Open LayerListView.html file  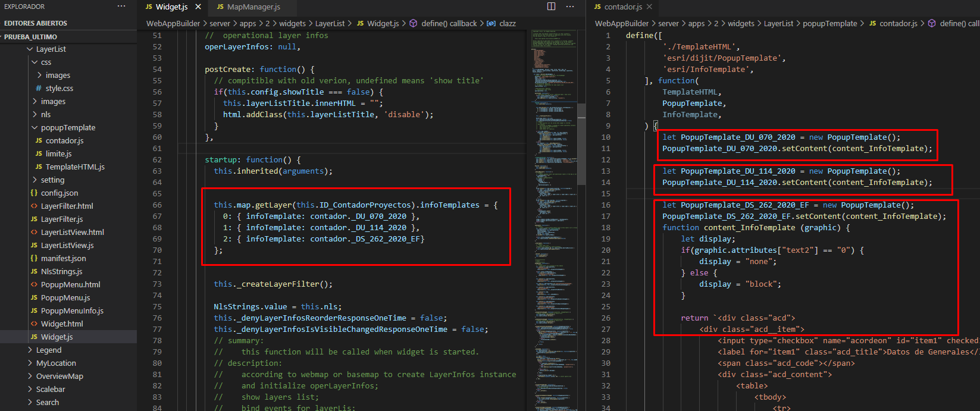72,233
